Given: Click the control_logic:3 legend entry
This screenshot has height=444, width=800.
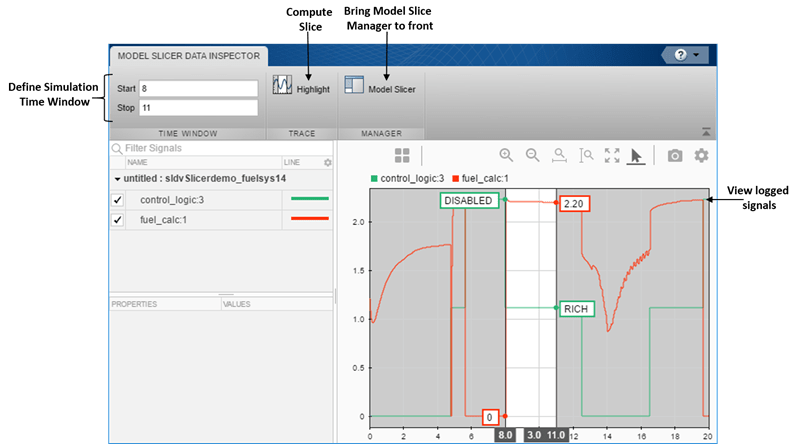Looking at the screenshot, I should [x=408, y=179].
